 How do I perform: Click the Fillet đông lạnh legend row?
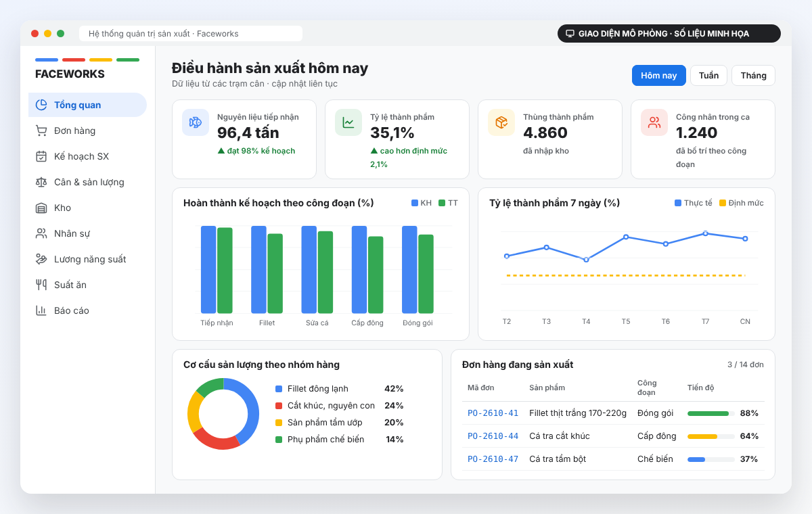(x=339, y=389)
